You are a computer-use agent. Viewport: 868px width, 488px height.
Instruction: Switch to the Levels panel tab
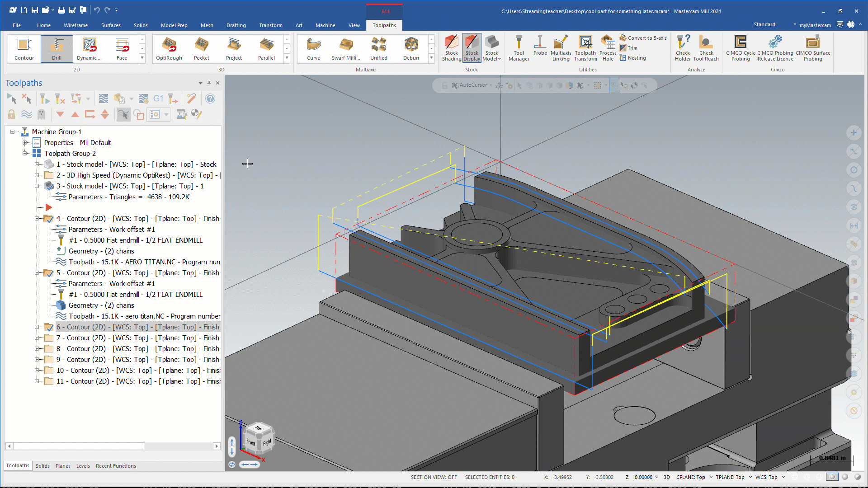[83, 466]
